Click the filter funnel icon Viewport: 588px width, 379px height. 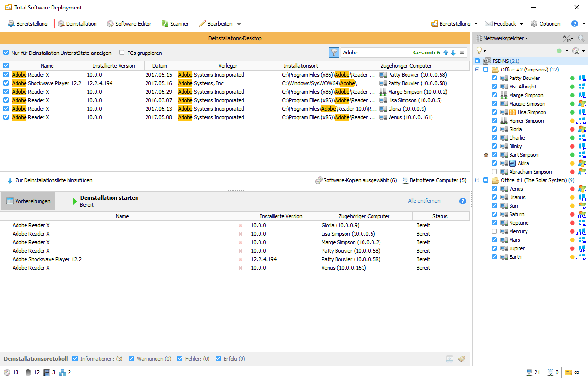(x=334, y=53)
